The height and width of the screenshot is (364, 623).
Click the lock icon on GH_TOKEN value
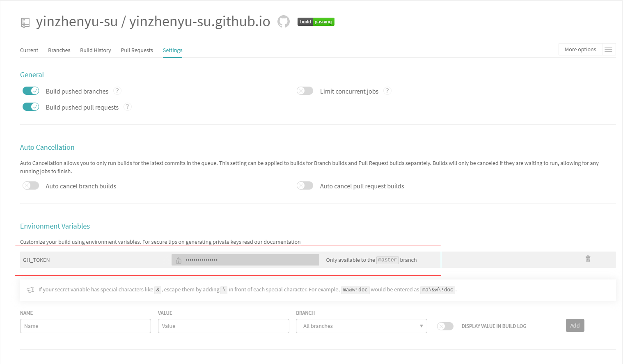pyautogui.click(x=179, y=260)
